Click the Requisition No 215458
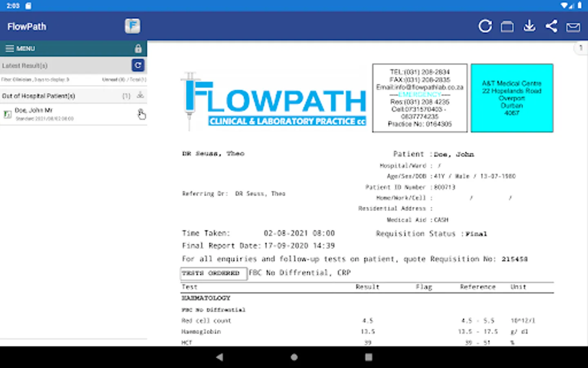The height and width of the screenshot is (368, 588). [x=514, y=259]
